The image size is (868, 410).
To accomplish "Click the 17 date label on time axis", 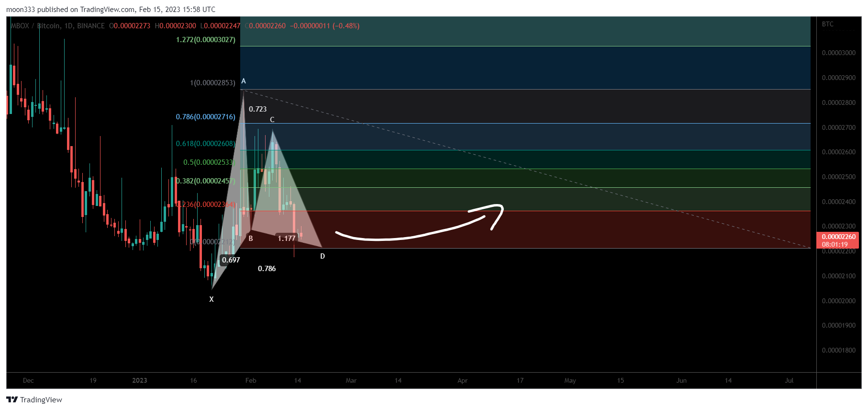I will coord(520,380).
